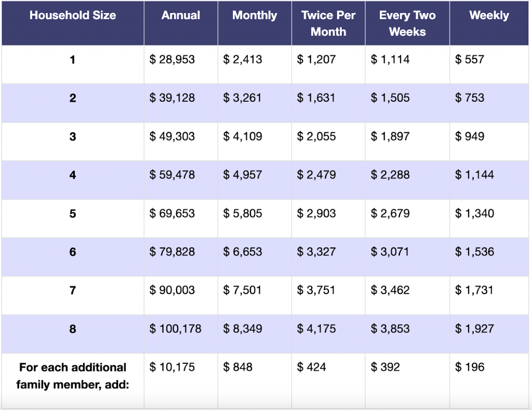The width and height of the screenshot is (532, 410).
Task: Click the Household Size column header
Action: pos(72,15)
